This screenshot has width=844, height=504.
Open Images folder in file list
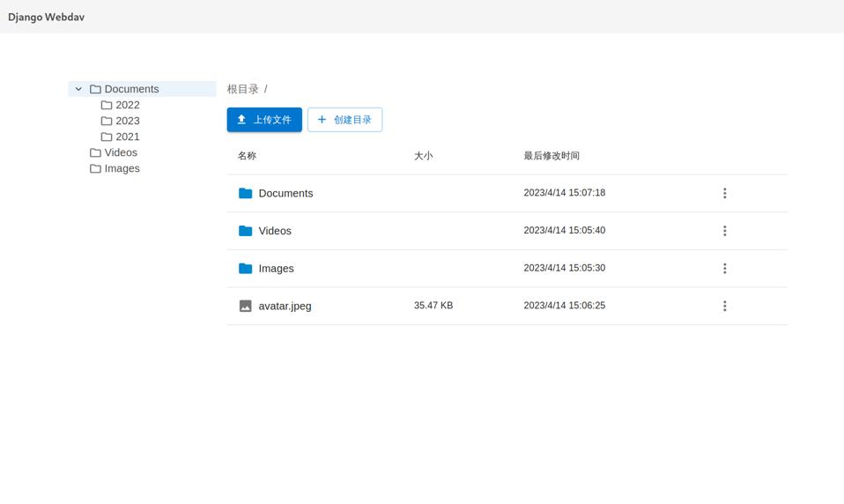tap(276, 268)
